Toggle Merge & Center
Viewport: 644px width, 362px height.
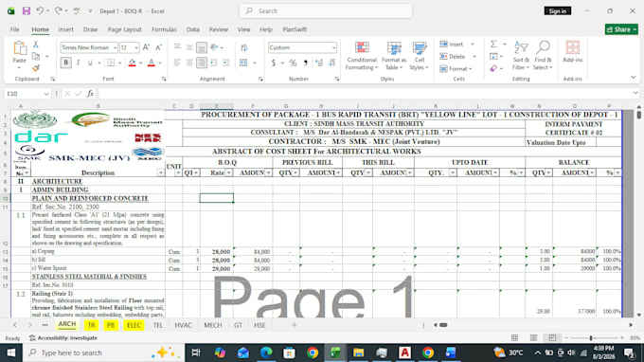[243, 63]
